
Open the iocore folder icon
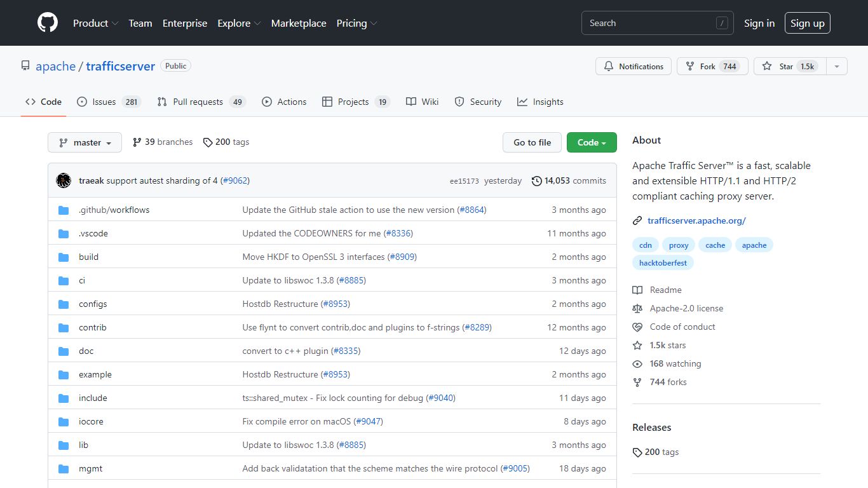(64, 421)
